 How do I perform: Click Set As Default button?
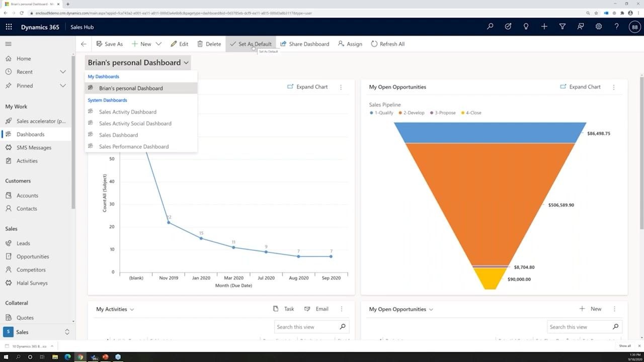(251, 44)
